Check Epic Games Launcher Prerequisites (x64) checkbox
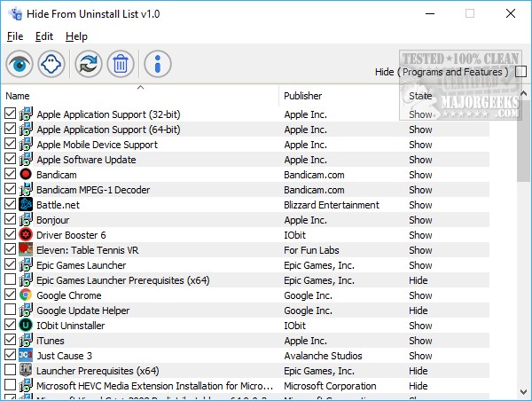The image size is (532, 401). [x=10, y=279]
